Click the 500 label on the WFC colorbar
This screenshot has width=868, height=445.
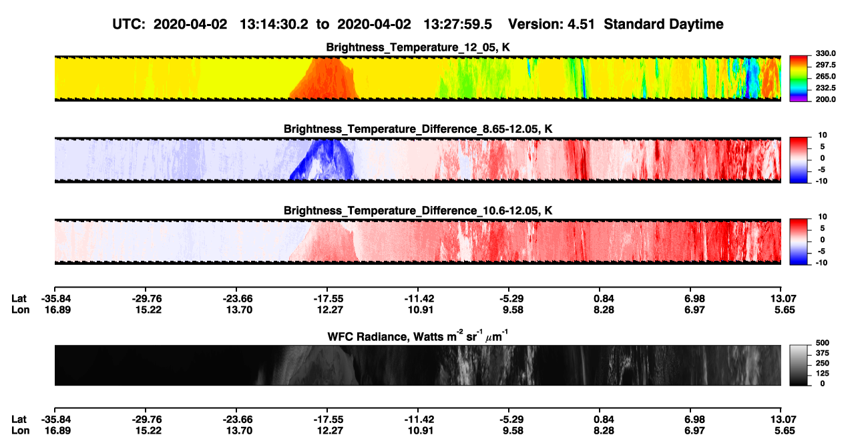tap(821, 343)
